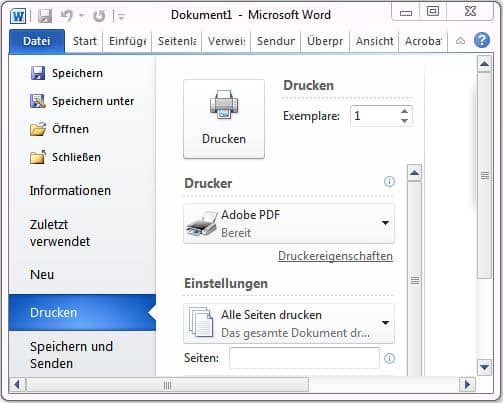Maximize the Word window

[x=433, y=12]
